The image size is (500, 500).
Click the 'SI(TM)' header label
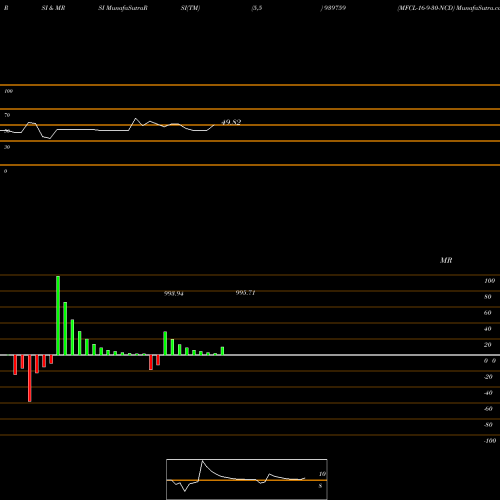[190, 8]
